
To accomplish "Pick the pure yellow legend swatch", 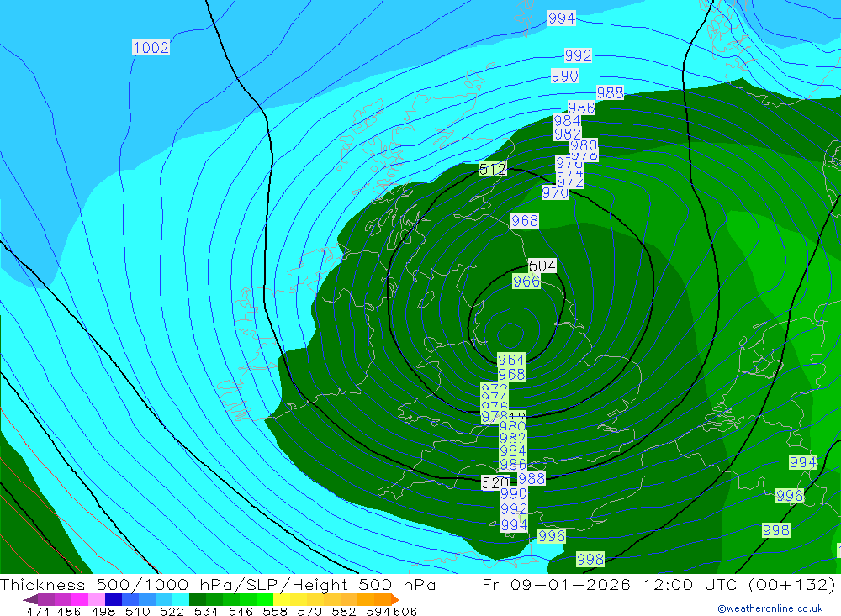I will [282, 599].
